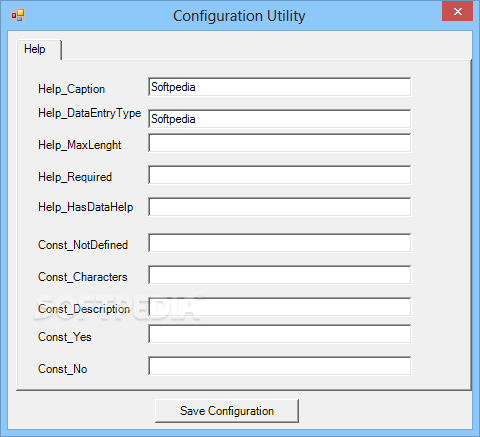Click the Const_NotDefined label text

point(83,245)
